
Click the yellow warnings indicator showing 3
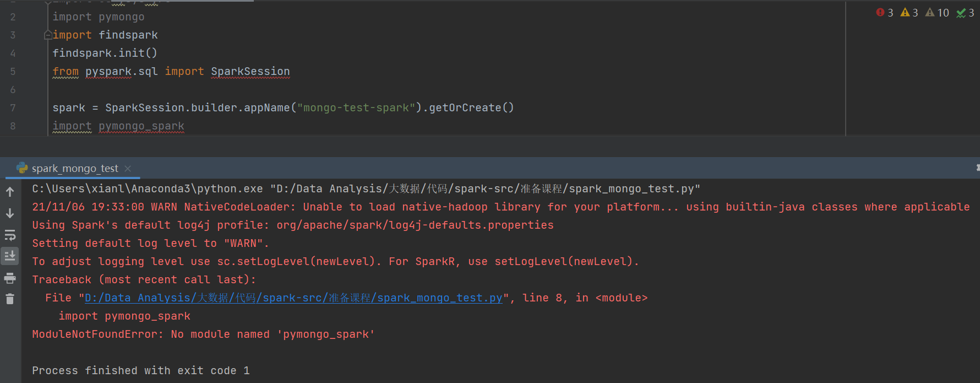(x=909, y=13)
